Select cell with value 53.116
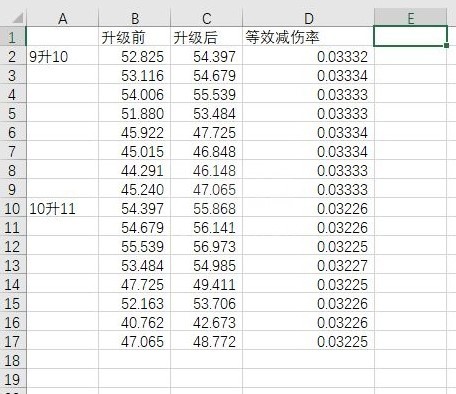This screenshot has height=394, width=456. [x=135, y=75]
